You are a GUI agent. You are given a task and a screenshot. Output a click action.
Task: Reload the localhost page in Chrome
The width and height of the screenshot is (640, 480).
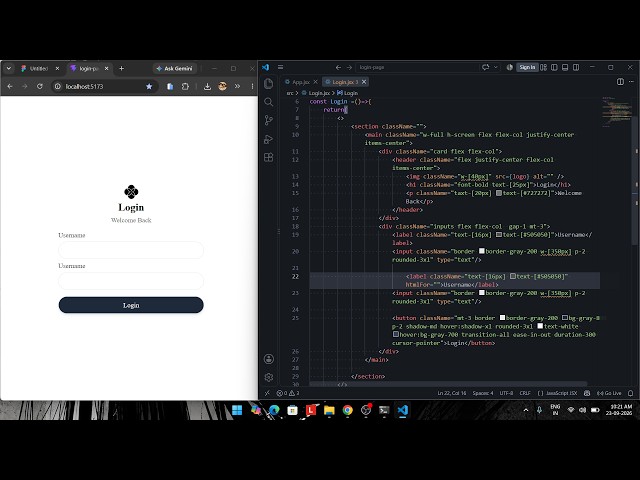click(40, 87)
